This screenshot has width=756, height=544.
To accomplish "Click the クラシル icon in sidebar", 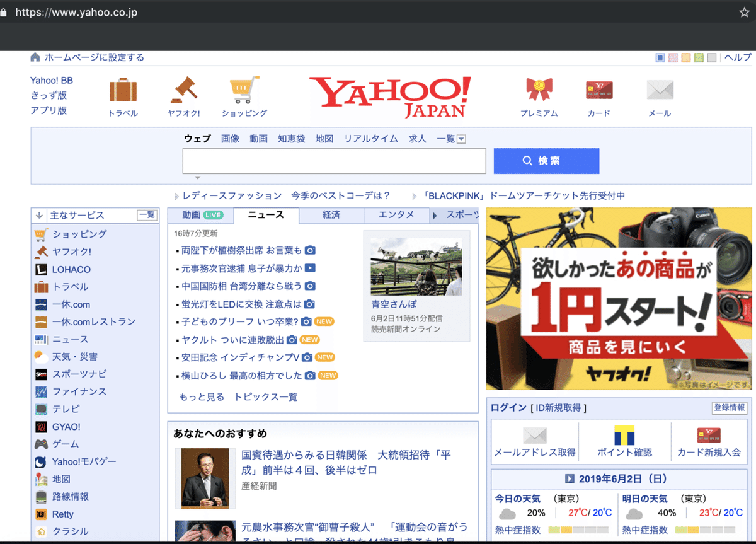I will tap(41, 531).
